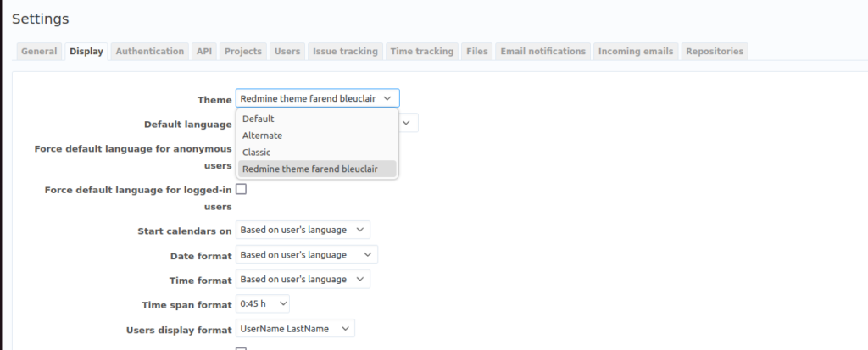Screen dimensions: 868x350
Task: Open the Date format dropdown
Action: [x=306, y=254]
